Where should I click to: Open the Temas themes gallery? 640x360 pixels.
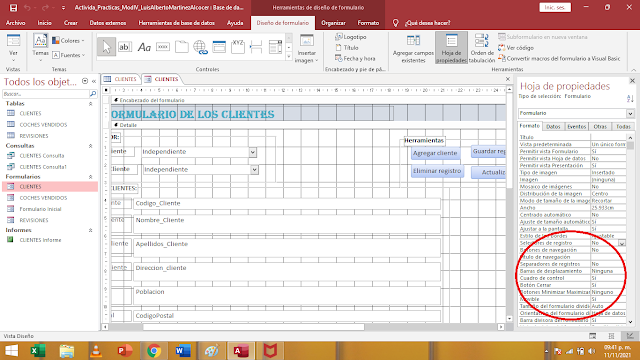point(40,47)
